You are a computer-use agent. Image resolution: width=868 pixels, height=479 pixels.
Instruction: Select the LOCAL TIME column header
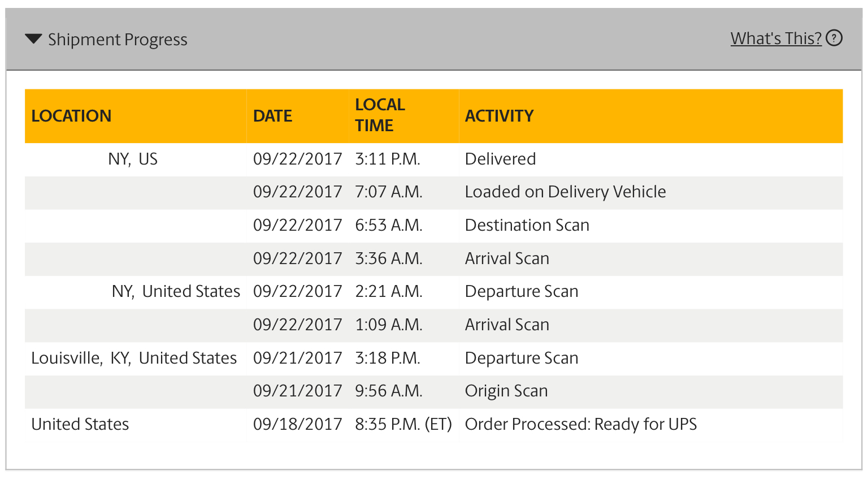[380, 115]
